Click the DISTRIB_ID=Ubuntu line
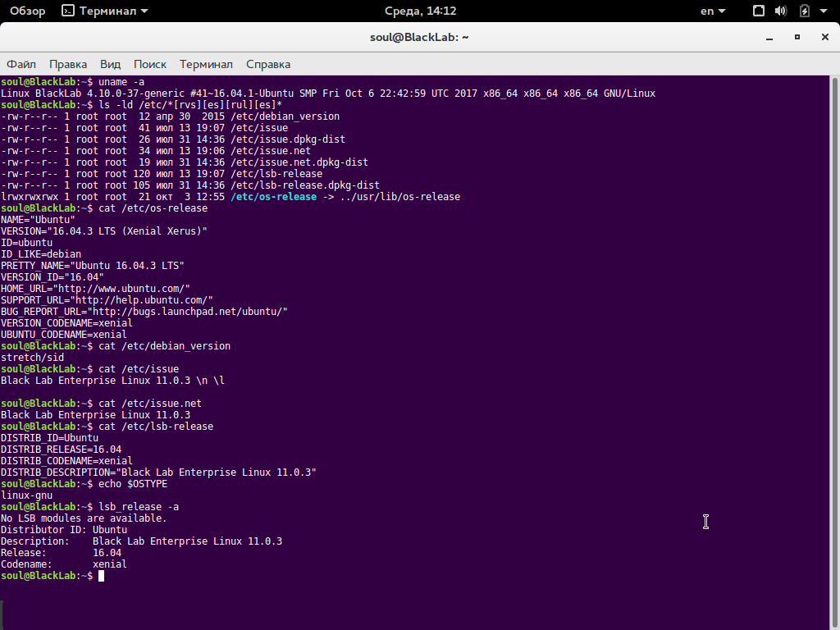Image resolution: width=840 pixels, height=630 pixels. [50, 438]
